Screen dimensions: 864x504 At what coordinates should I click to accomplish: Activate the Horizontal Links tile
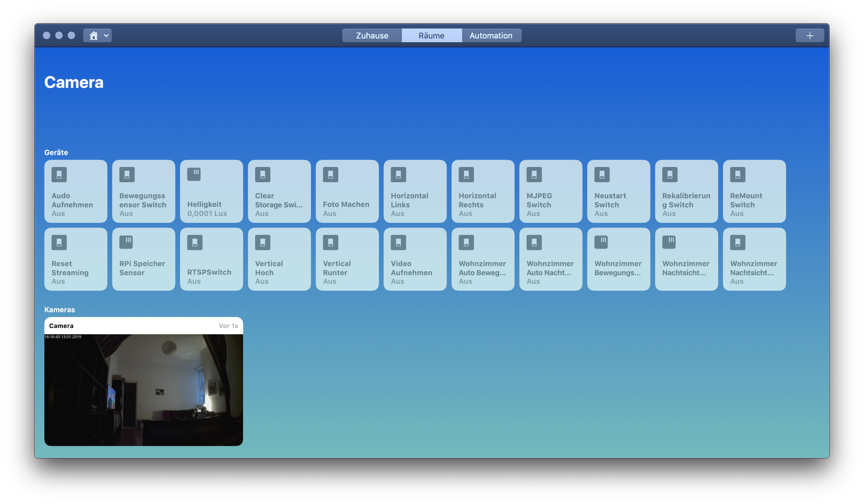[x=415, y=191]
